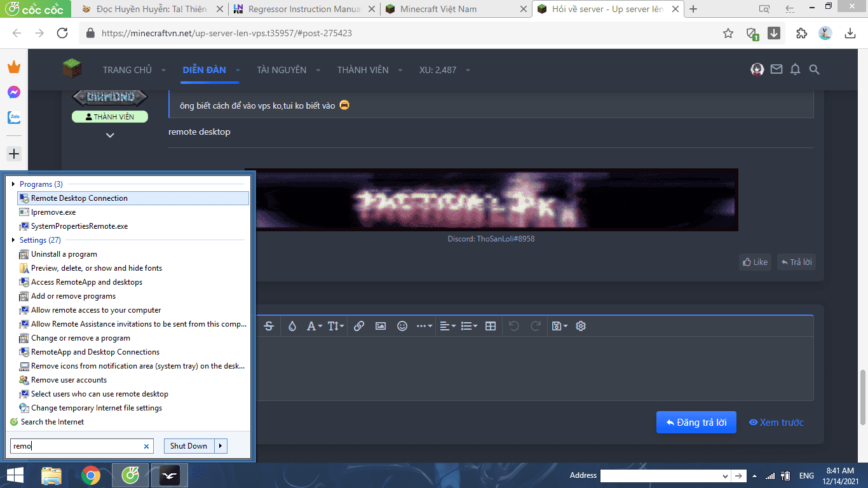Open the notifications bell icon
868x488 pixels.
pyautogui.click(x=795, y=70)
